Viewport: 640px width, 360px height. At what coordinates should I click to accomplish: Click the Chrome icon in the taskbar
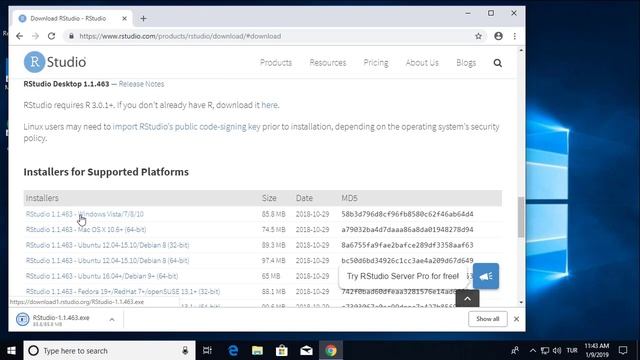331,351
